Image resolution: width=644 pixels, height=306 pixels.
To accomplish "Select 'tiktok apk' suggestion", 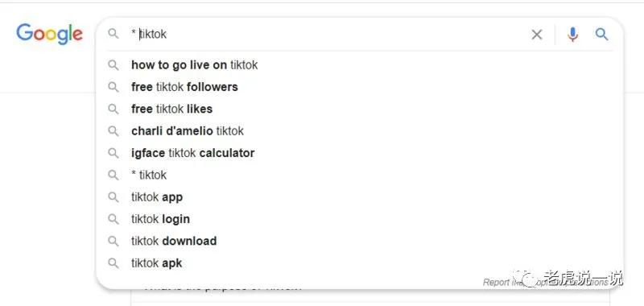I will (359, 263).
